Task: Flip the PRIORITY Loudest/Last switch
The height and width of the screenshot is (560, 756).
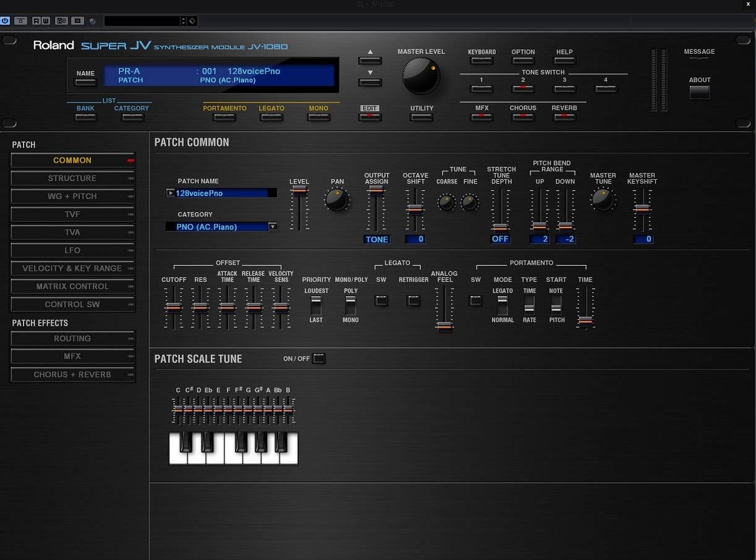Action: 316,305
